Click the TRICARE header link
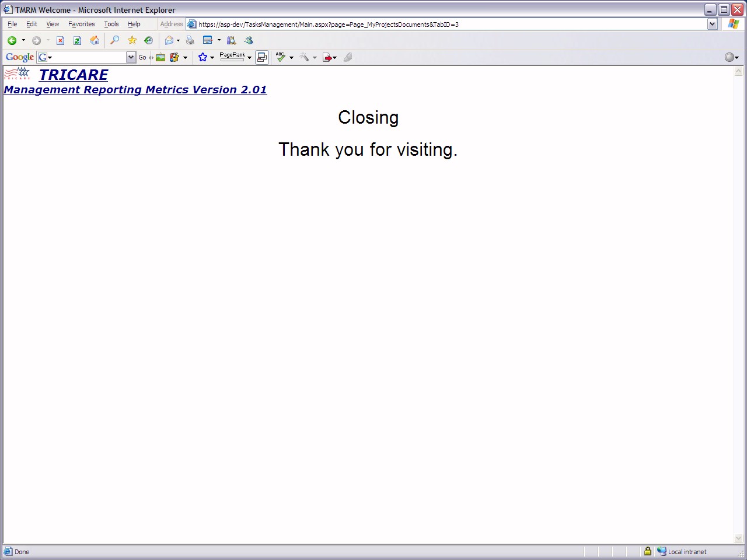Viewport: 747px width, 560px height. [74, 75]
